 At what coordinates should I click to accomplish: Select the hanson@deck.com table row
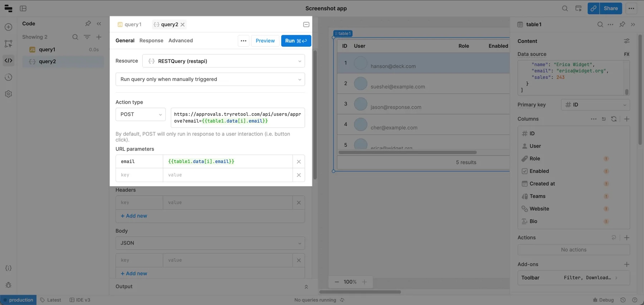(423, 63)
